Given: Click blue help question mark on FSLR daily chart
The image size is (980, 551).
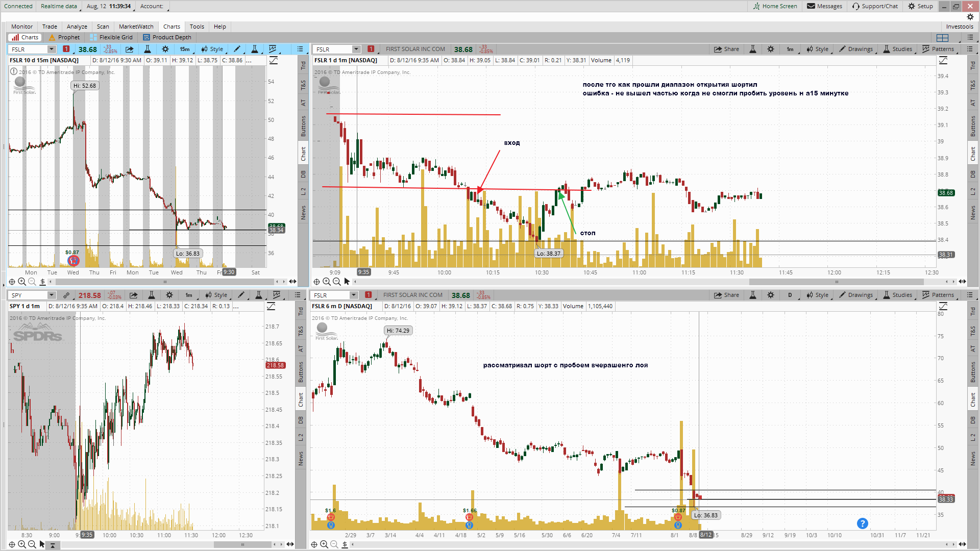Looking at the screenshot, I should click(862, 523).
